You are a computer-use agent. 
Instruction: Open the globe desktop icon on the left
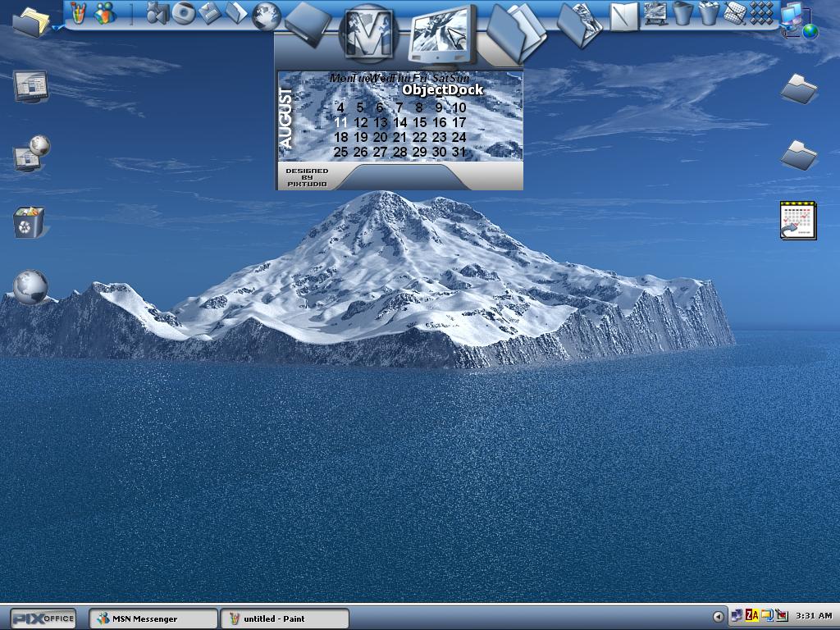(30, 286)
